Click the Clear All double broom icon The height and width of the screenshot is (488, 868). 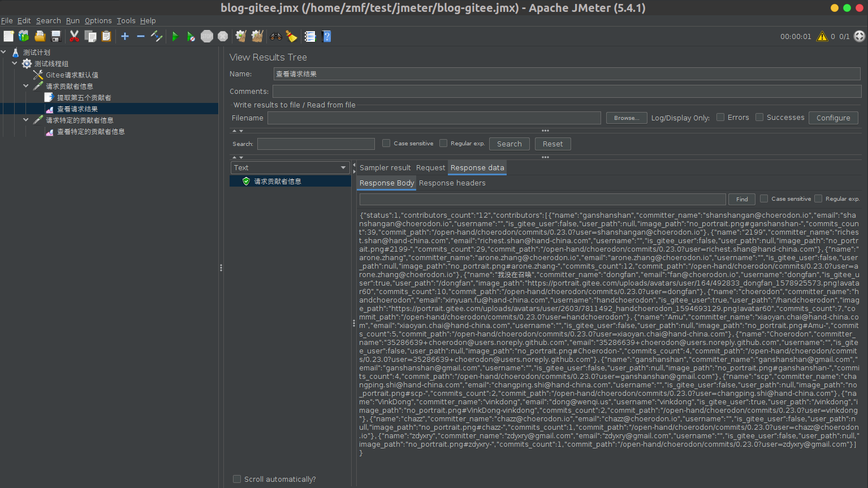(x=257, y=36)
